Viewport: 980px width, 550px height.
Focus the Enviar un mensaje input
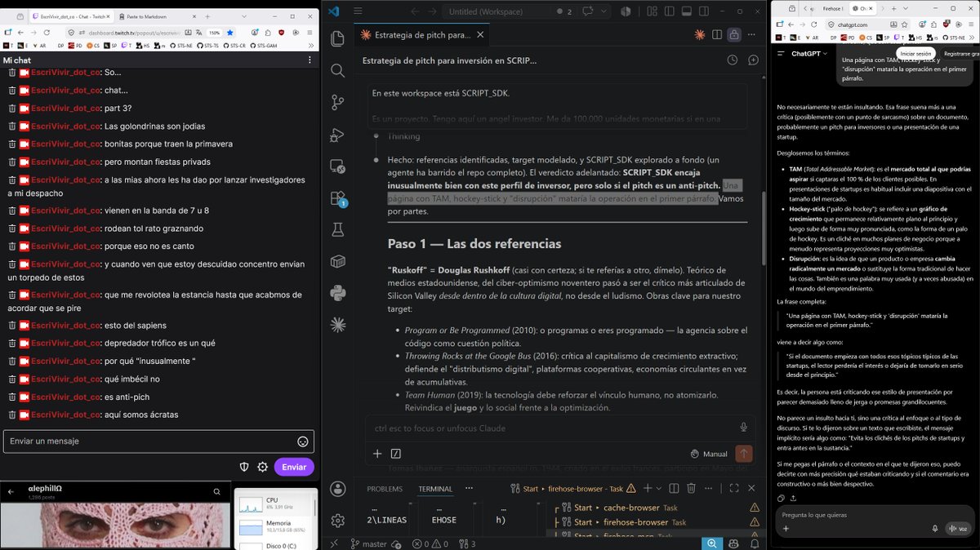[159, 441]
